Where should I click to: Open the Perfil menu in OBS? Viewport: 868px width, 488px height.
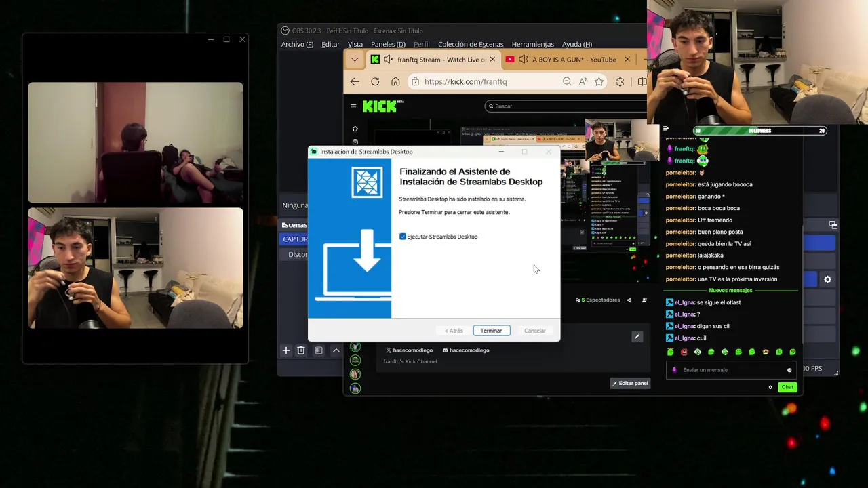[x=422, y=44]
